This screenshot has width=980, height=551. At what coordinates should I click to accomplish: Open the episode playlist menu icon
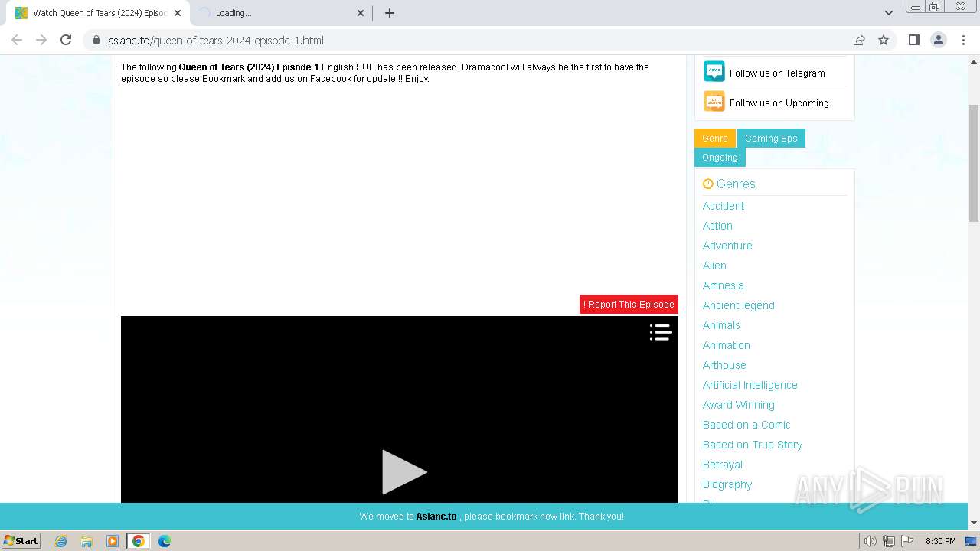point(661,332)
